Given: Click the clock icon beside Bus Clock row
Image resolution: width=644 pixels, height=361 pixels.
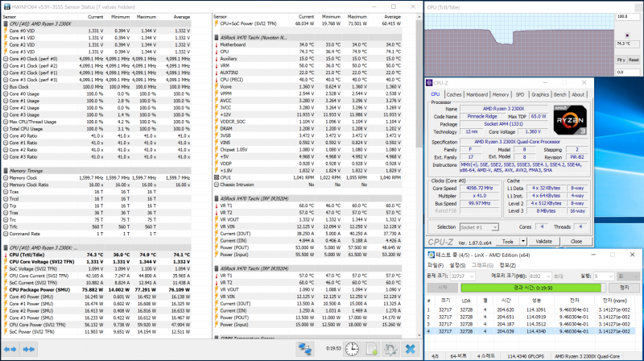Looking at the screenshot, I should click(x=6, y=87).
